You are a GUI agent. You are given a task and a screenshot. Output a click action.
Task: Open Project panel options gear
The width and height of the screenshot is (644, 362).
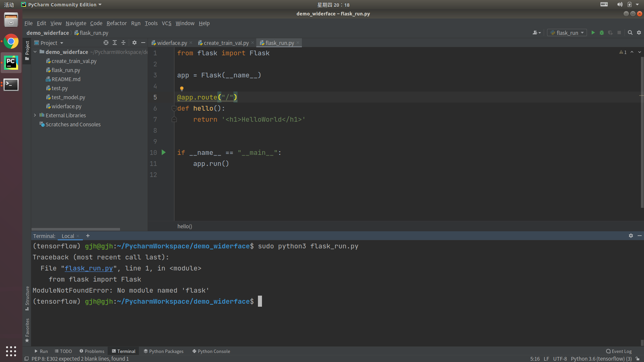135,43
